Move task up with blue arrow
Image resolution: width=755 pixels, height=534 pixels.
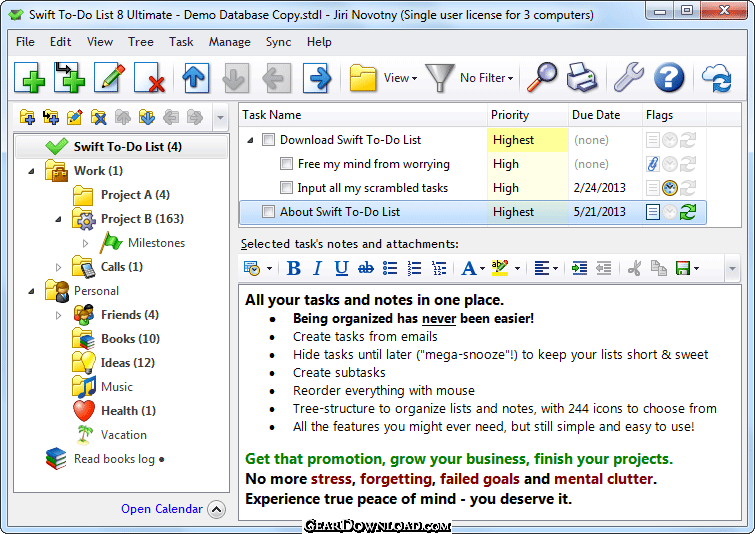[x=195, y=78]
